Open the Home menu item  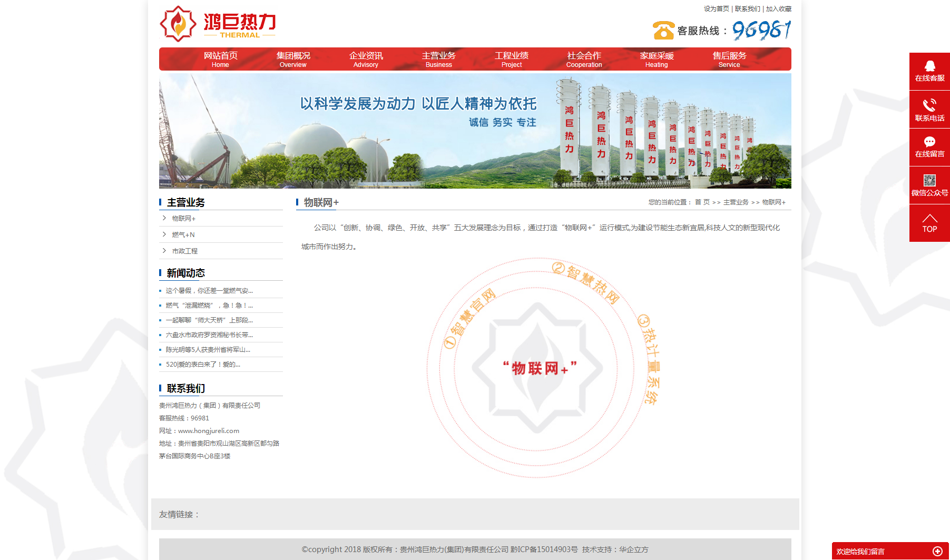[220, 59]
